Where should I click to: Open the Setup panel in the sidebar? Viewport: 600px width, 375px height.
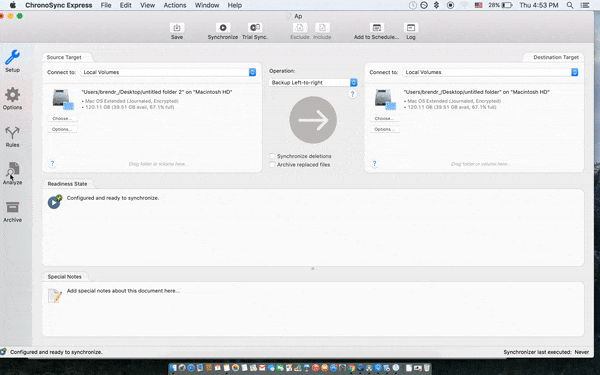pyautogui.click(x=12, y=61)
